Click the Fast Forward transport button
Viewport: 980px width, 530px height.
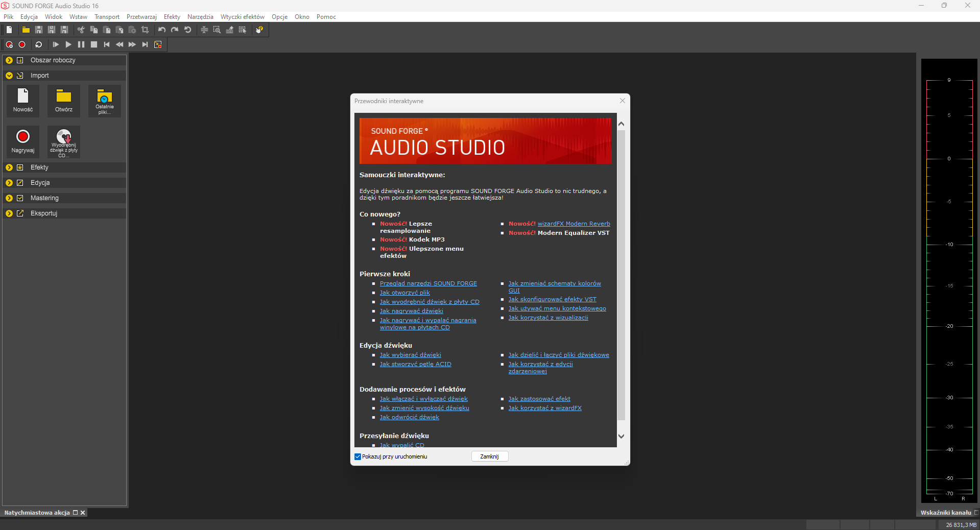coord(132,44)
